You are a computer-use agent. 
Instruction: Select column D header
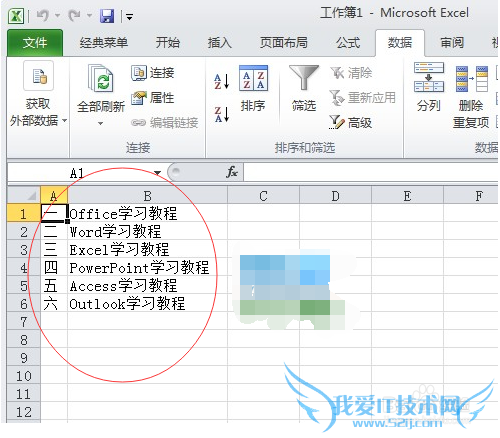[335, 196]
